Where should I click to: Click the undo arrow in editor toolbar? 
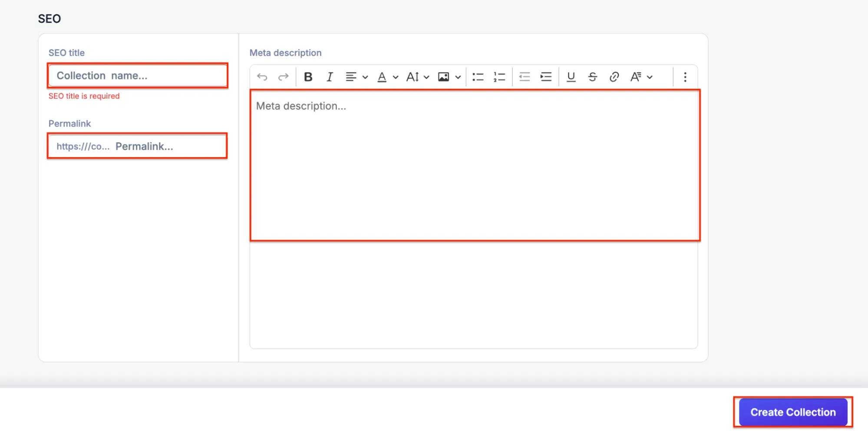coord(262,77)
